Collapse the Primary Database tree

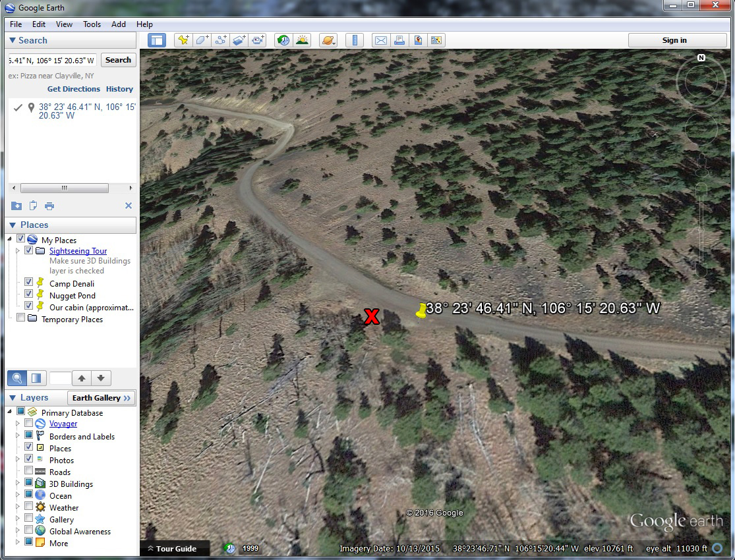click(x=10, y=412)
